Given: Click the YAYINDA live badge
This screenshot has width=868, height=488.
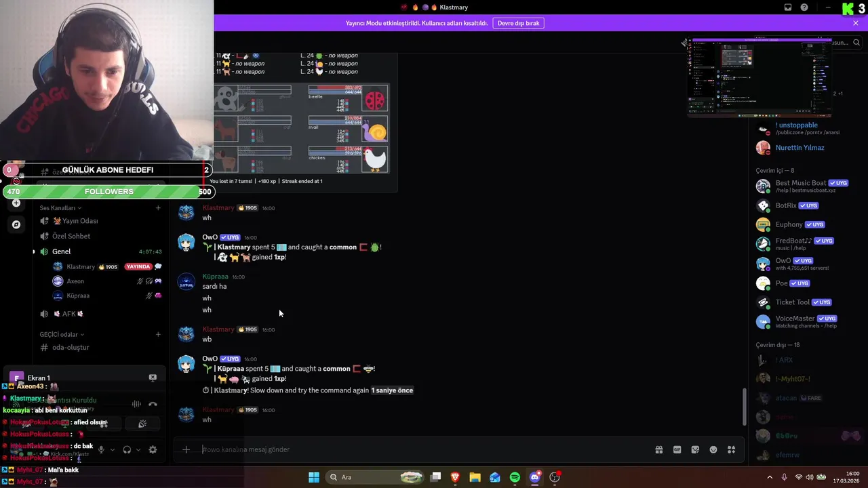Looking at the screenshot, I should 138,267.
